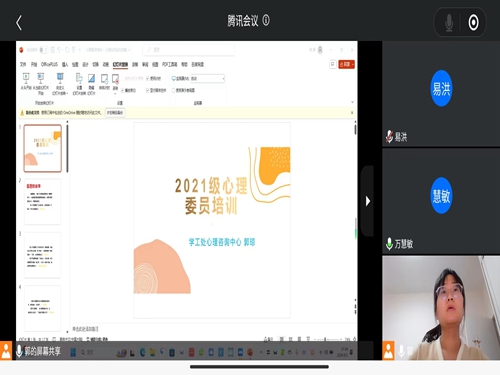Collapse the participant panel with the arrow handle
Viewport: 500px width, 375px height.
click(367, 201)
